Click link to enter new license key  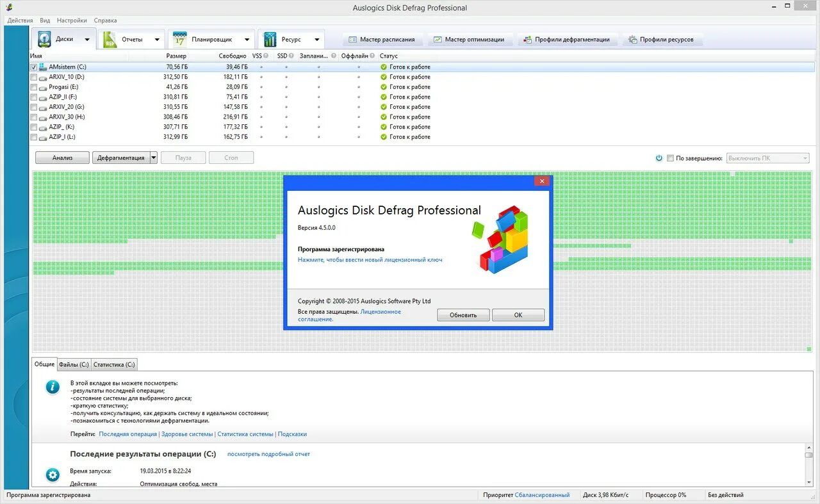(x=370, y=260)
